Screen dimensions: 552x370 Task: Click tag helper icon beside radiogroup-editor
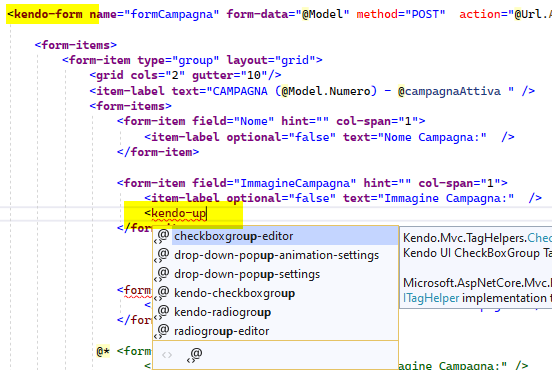pos(162,331)
